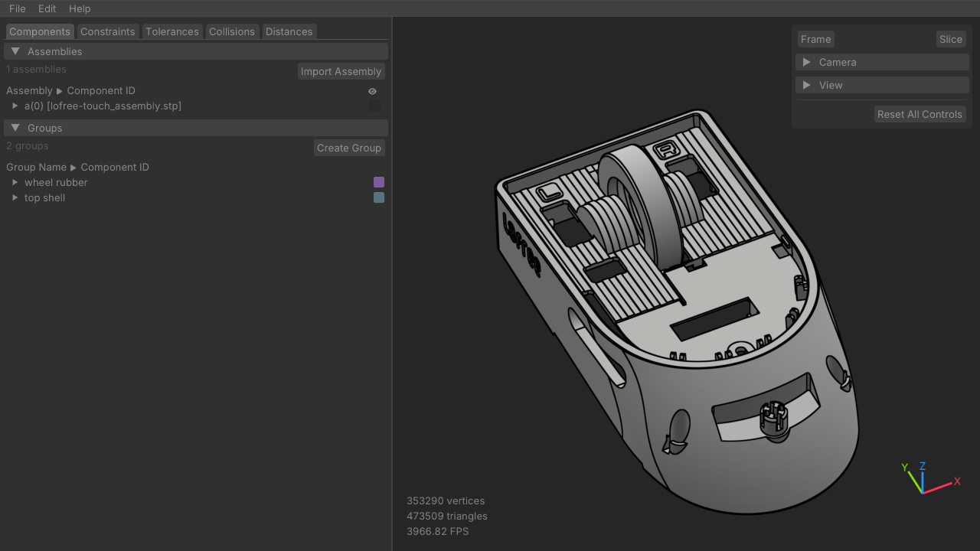The image size is (980, 551).
Task: Click Reset All Controls
Action: tap(920, 114)
